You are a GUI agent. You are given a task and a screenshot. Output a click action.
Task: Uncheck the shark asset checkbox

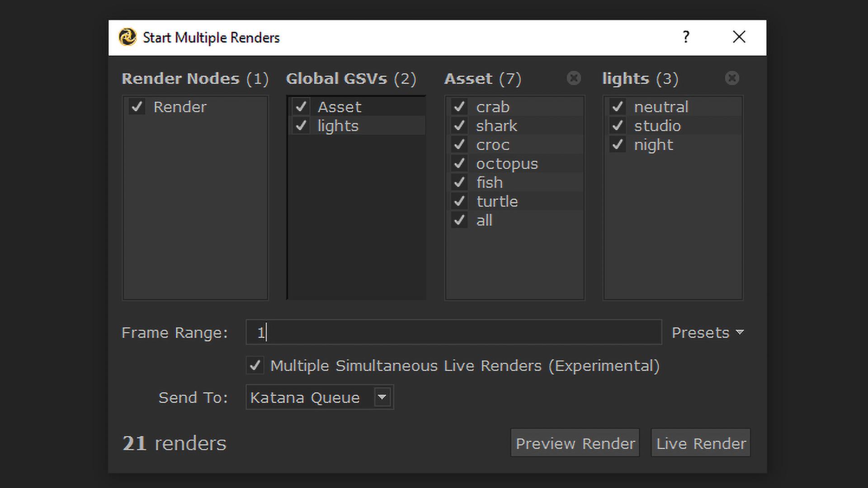(459, 126)
